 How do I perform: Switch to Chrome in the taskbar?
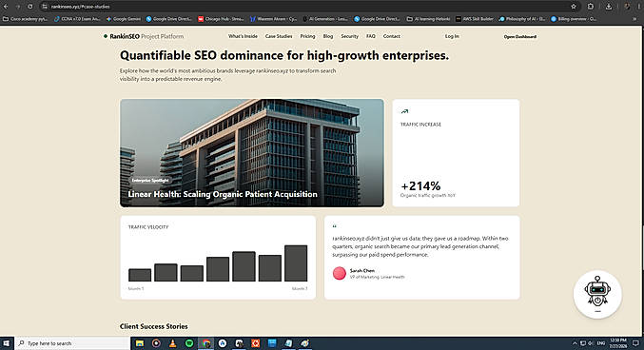tap(205, 343)
